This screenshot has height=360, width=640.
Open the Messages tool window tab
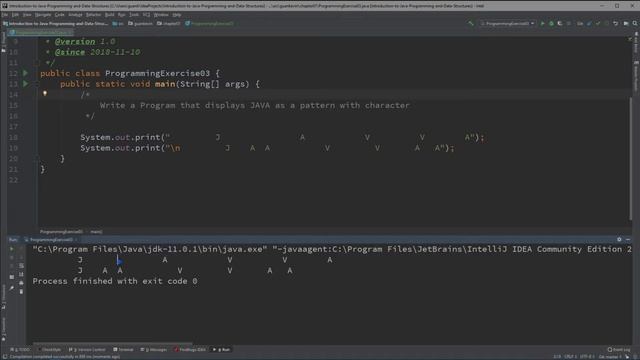click(x=153, y=350)
